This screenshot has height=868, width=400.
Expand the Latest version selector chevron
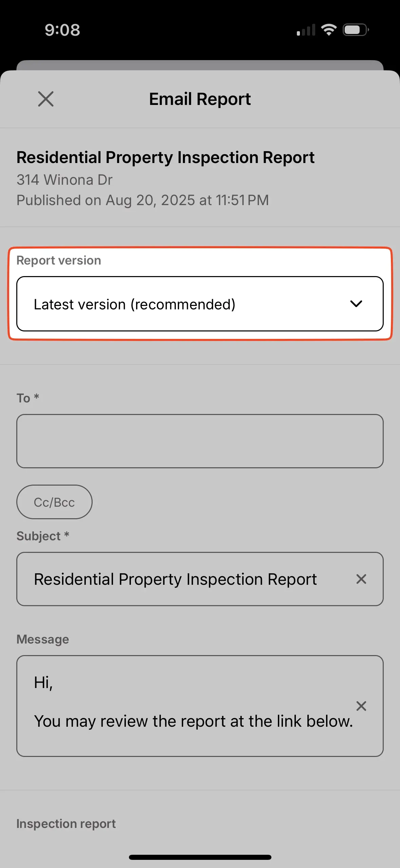(x=356, y=304)
